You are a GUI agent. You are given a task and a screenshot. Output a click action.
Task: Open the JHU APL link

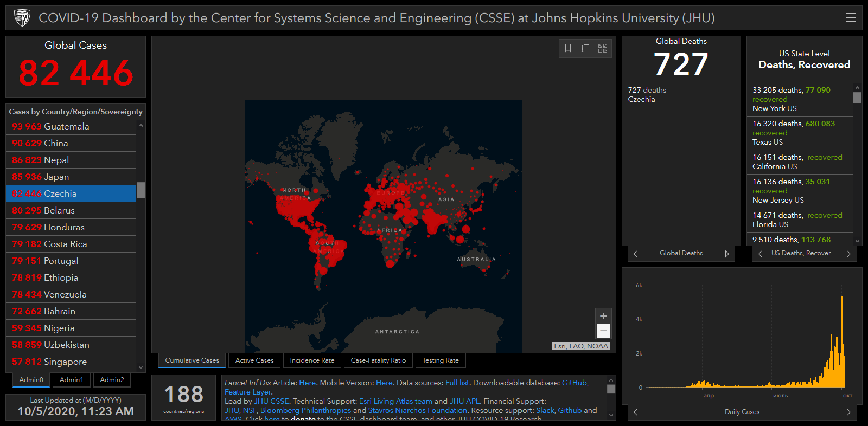tap(464, 401)
